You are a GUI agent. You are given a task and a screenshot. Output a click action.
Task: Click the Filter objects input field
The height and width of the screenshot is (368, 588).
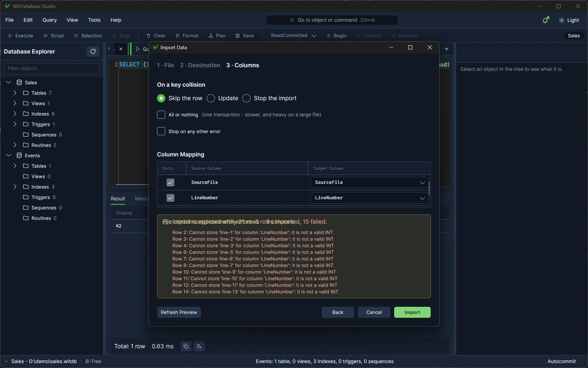tap(51, 69)
